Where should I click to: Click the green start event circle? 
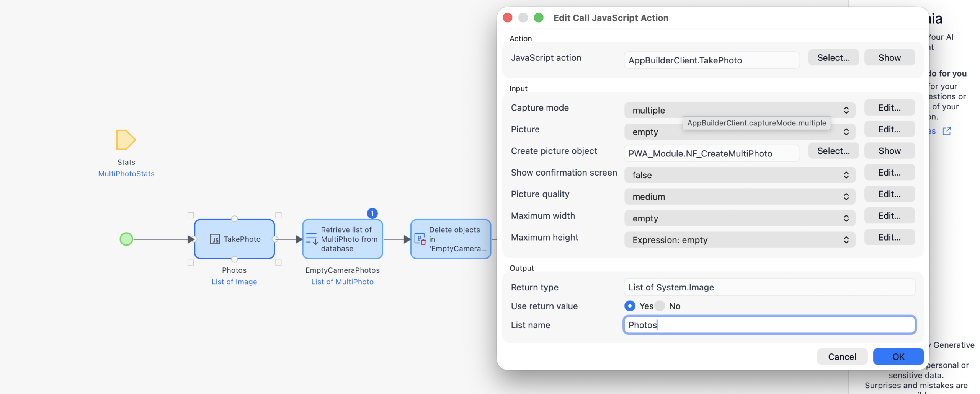click(x=126, y=239)
